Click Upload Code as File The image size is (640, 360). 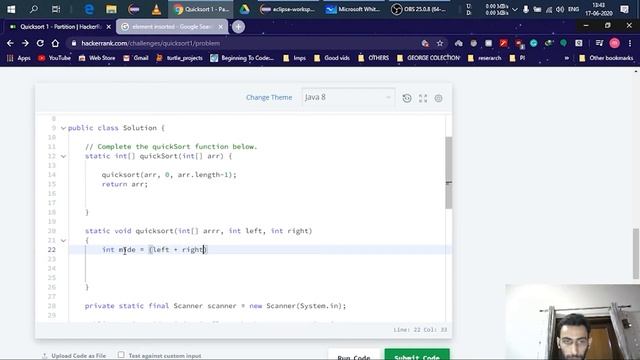click(x=74, y=356)
